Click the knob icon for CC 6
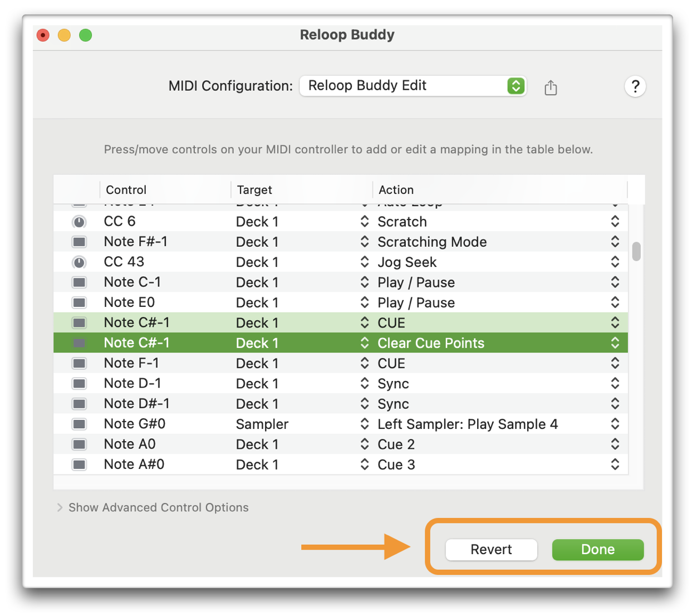 (80, 222)
